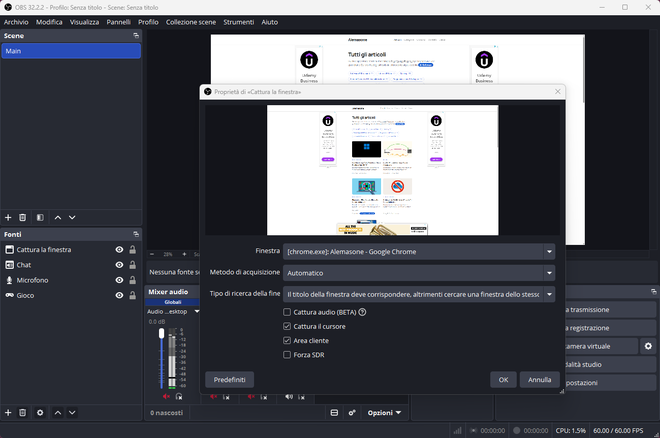This screenshot has width=660, height=438.
Task: Cancel the properties dialog with Annulla
Action: (540, 380)
